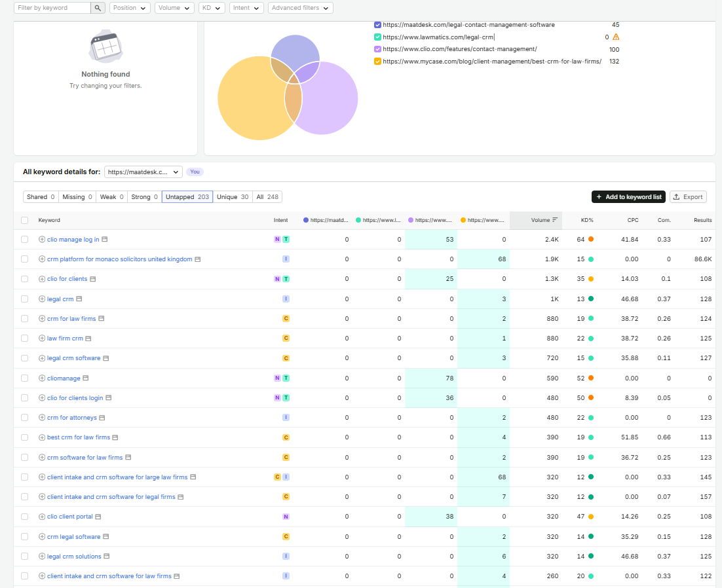Click plus icon beside 'legal crm' keyword
This screenshot has width=722, height=588.
(42, 299)
